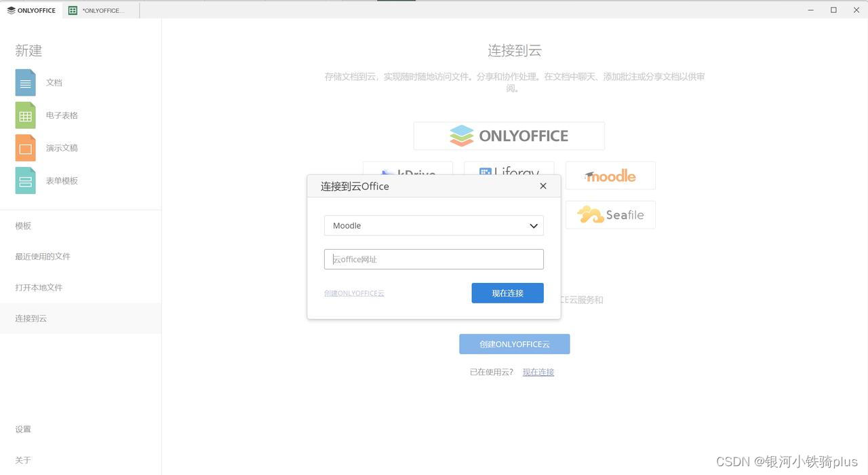
Task: Click the large 创建ONLYOFFICE云 button
Action: 515,344
